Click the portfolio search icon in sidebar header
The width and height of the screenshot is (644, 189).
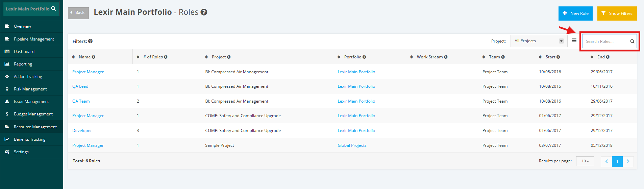pos(53,8)
